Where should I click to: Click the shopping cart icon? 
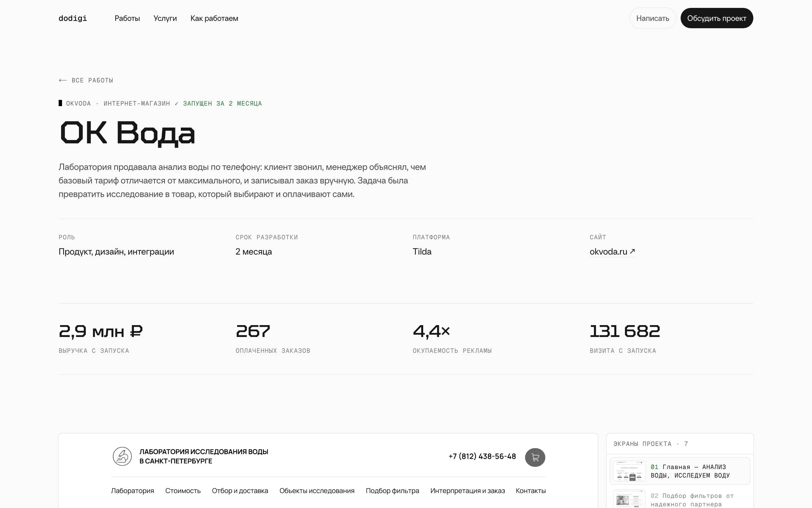535,457
